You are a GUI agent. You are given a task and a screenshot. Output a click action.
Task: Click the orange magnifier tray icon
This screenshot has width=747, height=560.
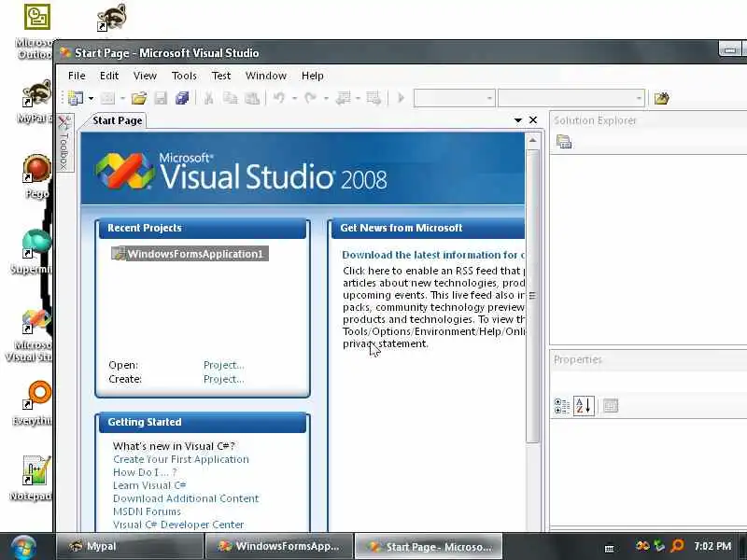pyautogui.click(x=677, y=546)
